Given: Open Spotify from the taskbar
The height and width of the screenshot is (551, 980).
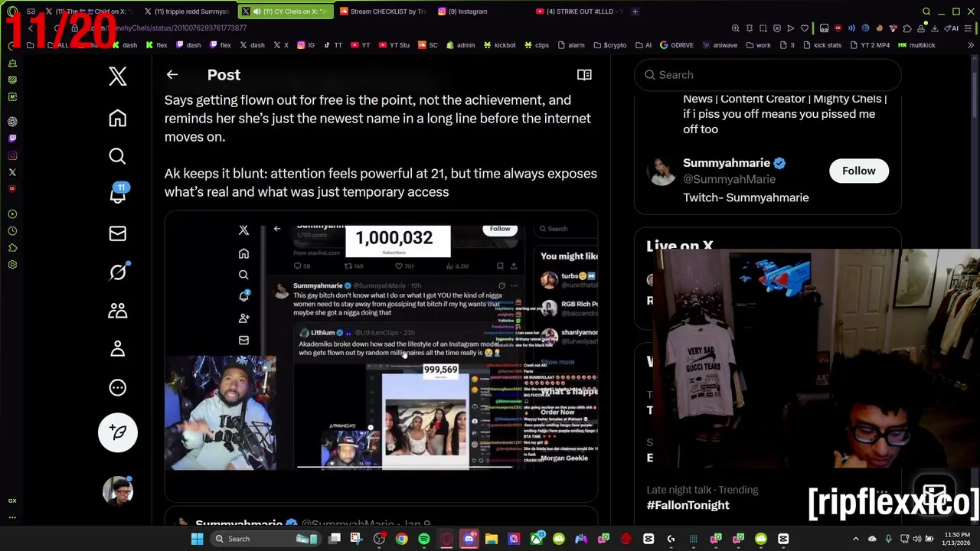Looking at the screenshot, I should coord(424,539).
